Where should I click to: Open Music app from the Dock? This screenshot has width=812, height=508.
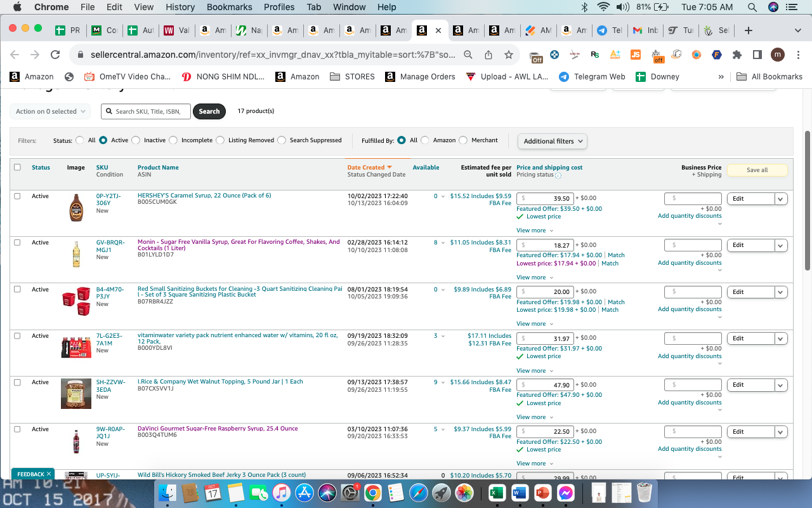[282, 492]
